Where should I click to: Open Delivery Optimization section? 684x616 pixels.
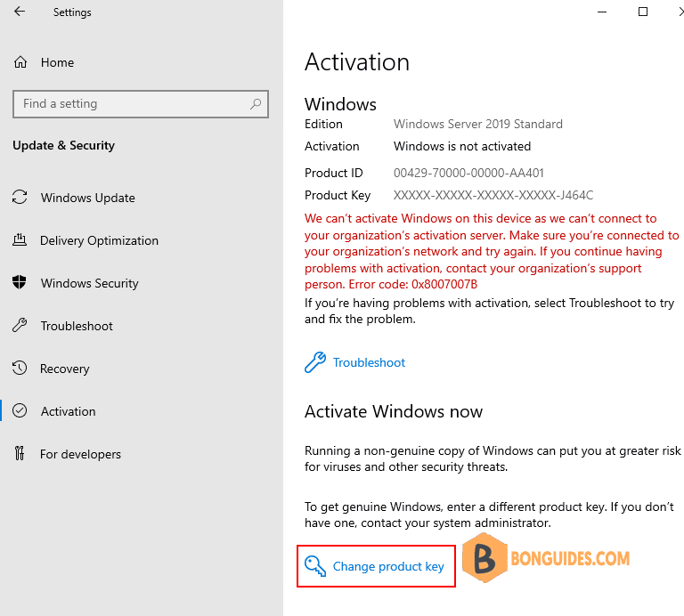pos(99,240)
